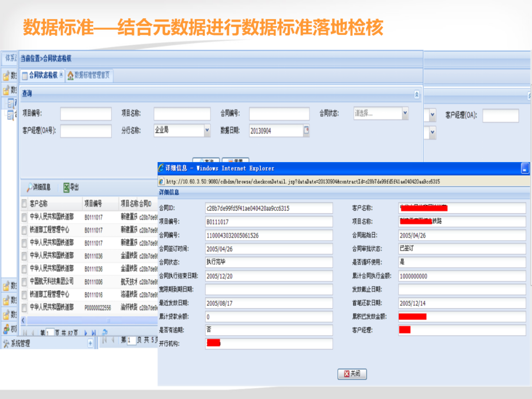Click cell B0111006 in project number column
This screenshot has width=532, height=399.
click(x=94, y=282)
